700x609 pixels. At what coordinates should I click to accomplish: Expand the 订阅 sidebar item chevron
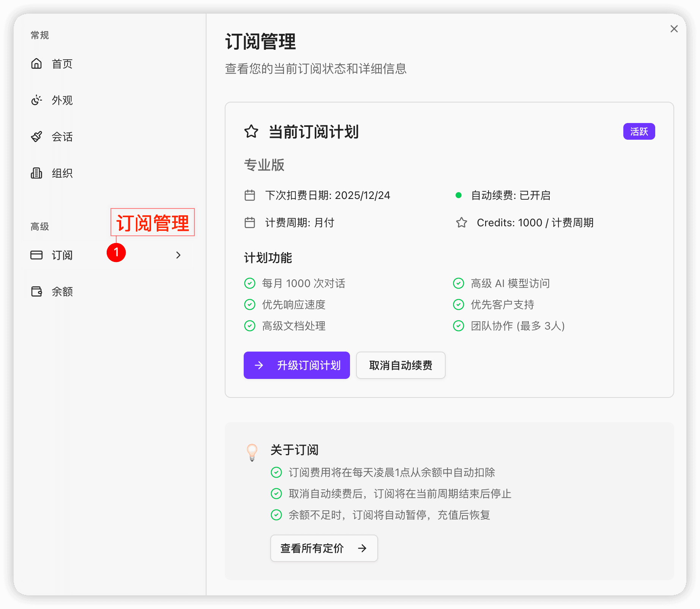point(178,255)
